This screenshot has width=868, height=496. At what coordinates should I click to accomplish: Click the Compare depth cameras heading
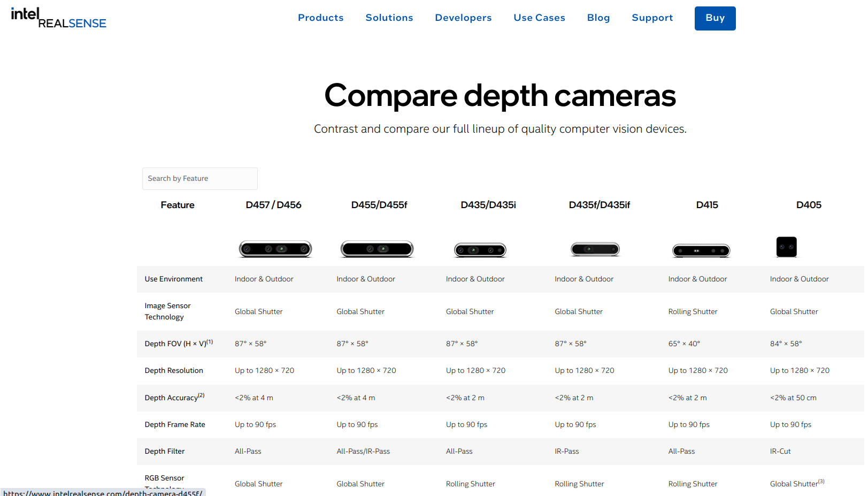(x=500, y=95)
